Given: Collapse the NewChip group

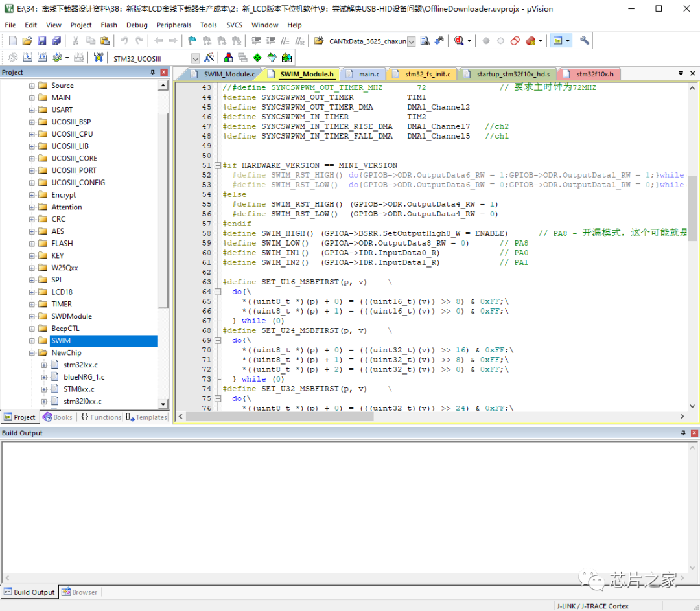Looking at the screenshot, I should 32,352.
